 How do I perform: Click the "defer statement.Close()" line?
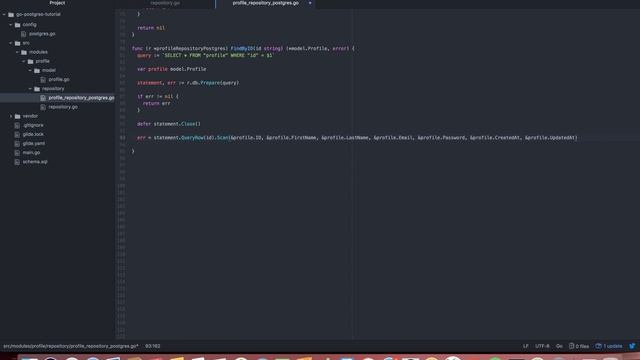pyautogui.click(x=169, y=124)
